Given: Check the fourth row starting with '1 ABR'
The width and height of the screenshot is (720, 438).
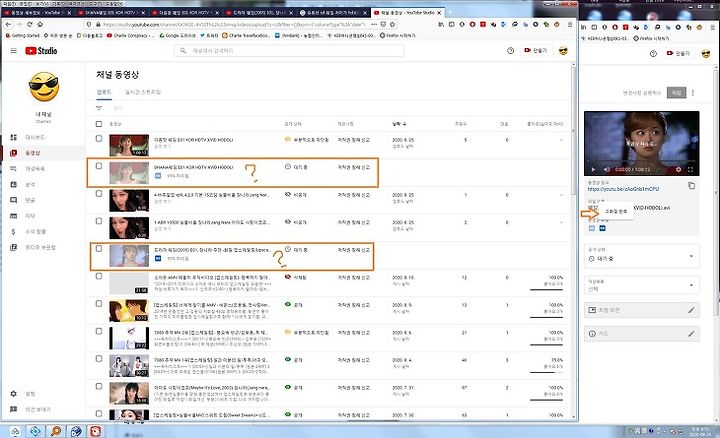Looking at the screenshot, I should point(99,221).
